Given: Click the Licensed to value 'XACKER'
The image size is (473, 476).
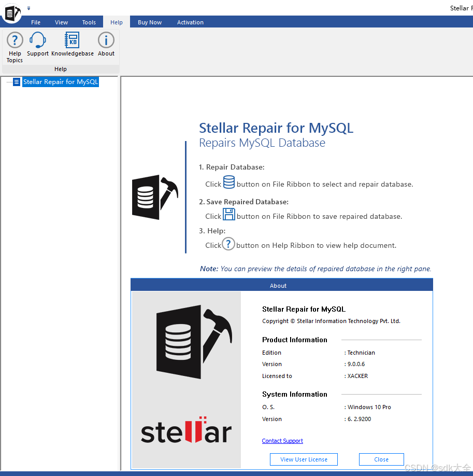Looking at the screenshot, I should coord(357,376).
